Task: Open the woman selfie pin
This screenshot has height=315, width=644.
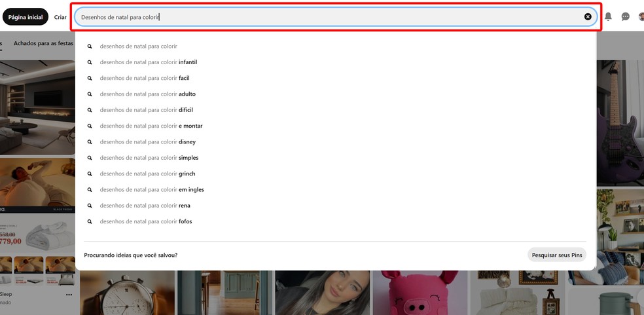Action: click(323, 293)
